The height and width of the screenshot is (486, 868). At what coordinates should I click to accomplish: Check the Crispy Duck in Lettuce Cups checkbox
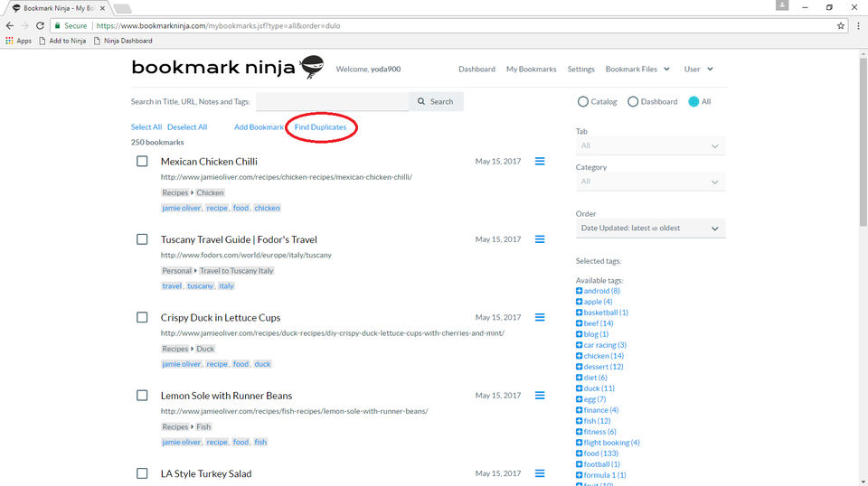point(142,317)
